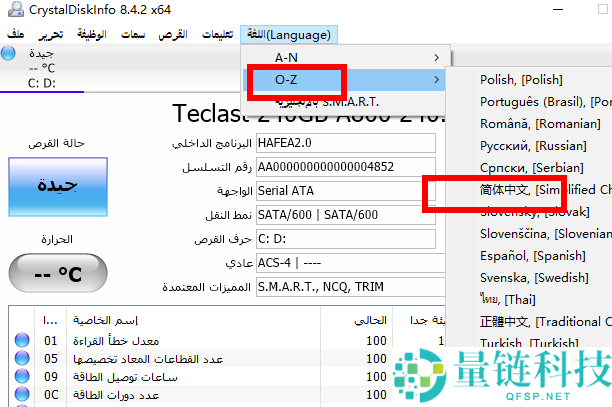Open the القرص (Disk) menu
The height and width of the screenshot is (407, 612).
[x=173, y=35]
